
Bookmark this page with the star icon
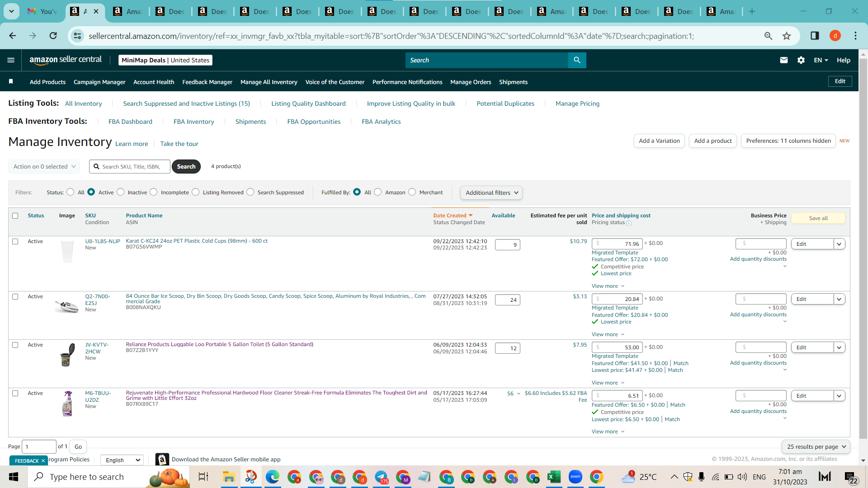(x=787, y=36)
